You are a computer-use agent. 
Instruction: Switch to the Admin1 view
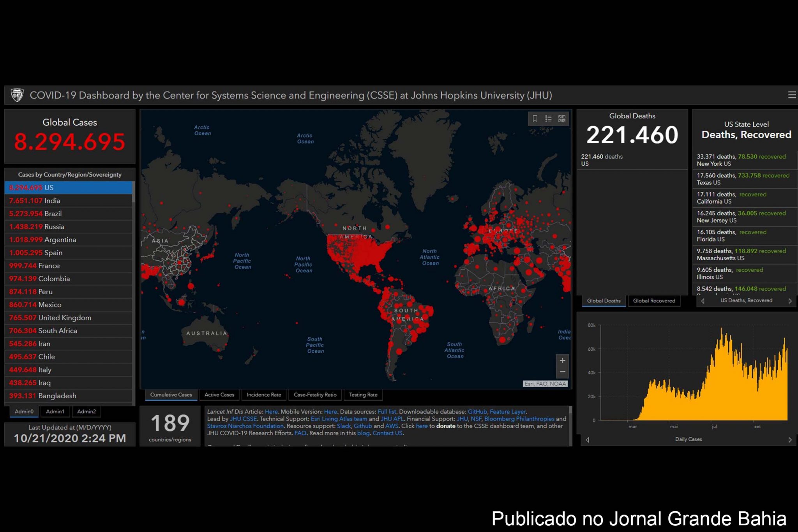coord(55,411)
